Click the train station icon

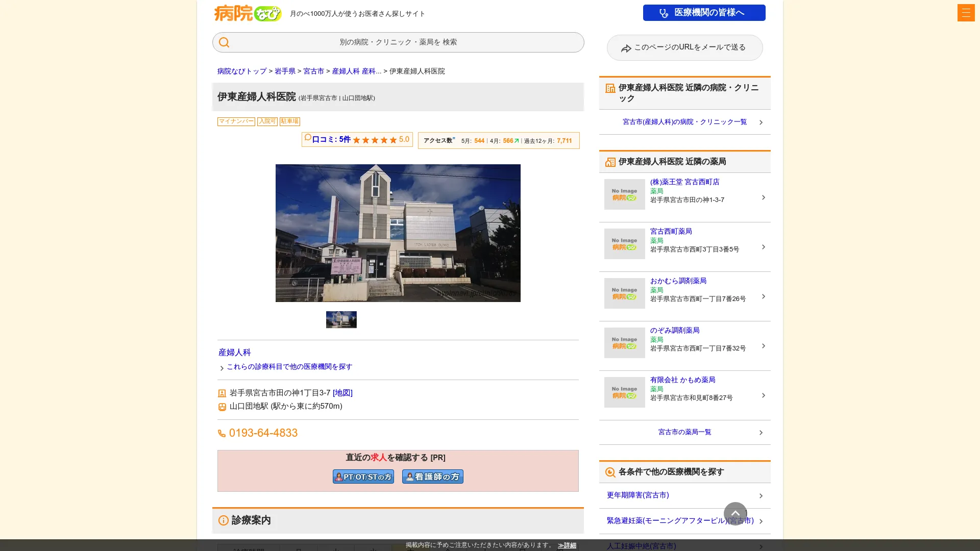pos(222,407)
